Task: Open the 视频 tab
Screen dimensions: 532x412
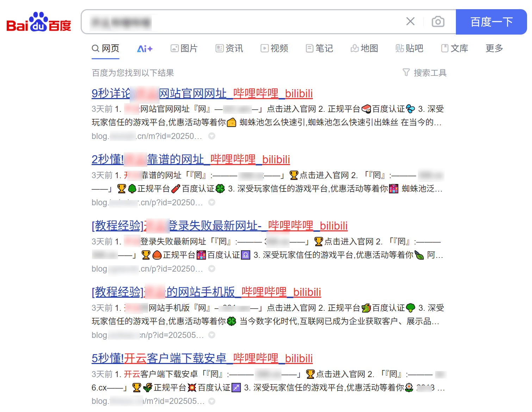Action: (274, 48)
